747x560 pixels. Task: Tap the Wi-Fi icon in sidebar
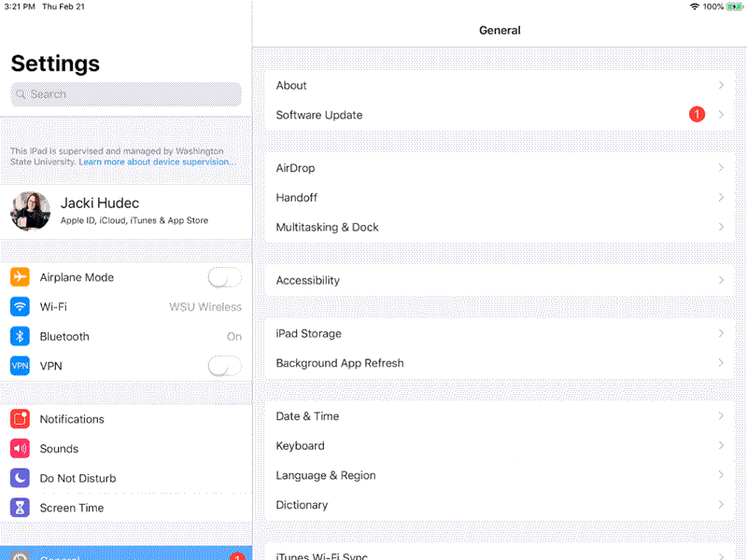click(20, 307)
